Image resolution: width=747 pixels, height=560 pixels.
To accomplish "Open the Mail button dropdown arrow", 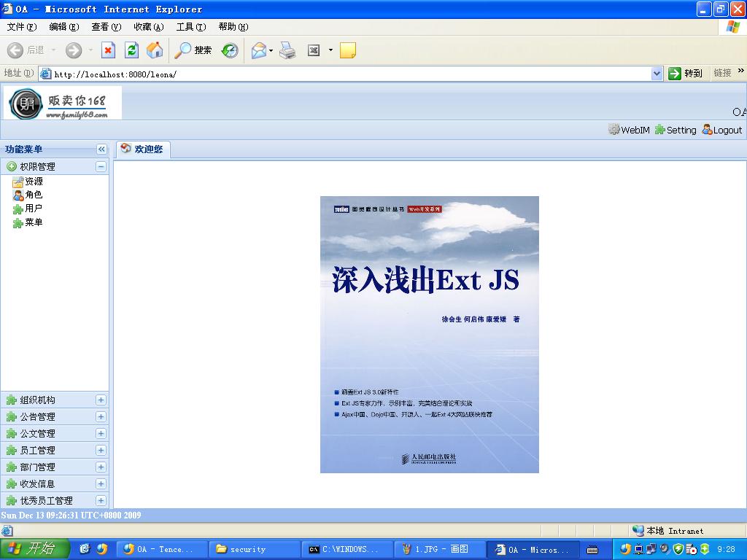I will point(271,50).
